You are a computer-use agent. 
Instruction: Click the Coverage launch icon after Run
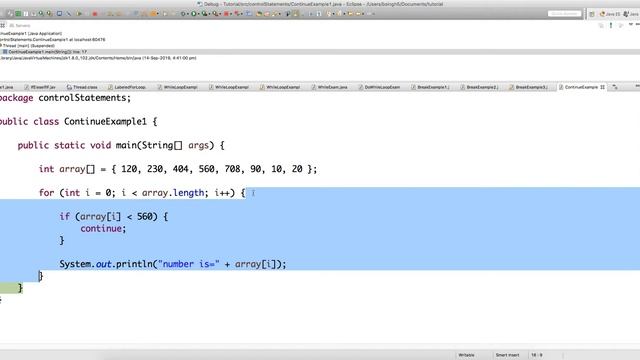click(204, 13)
